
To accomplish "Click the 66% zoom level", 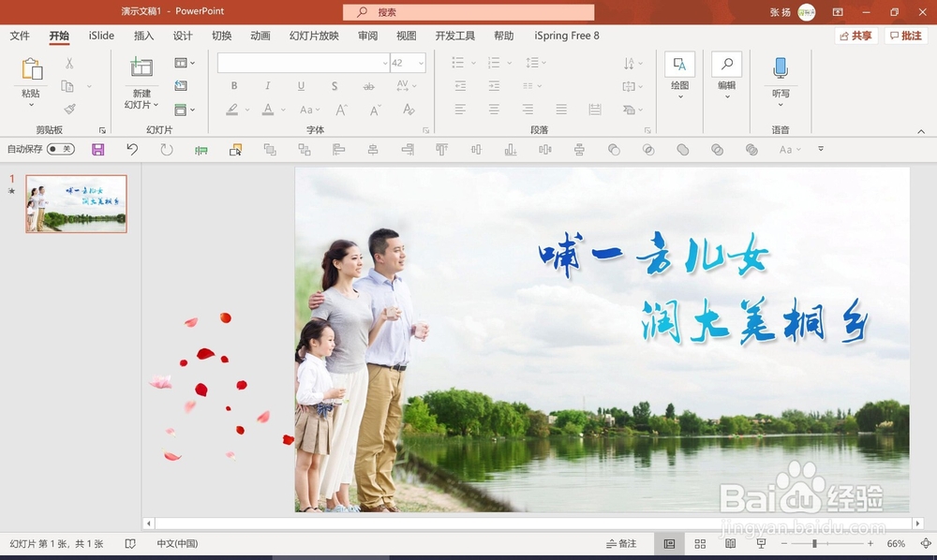I will click(x=896, y=544).
